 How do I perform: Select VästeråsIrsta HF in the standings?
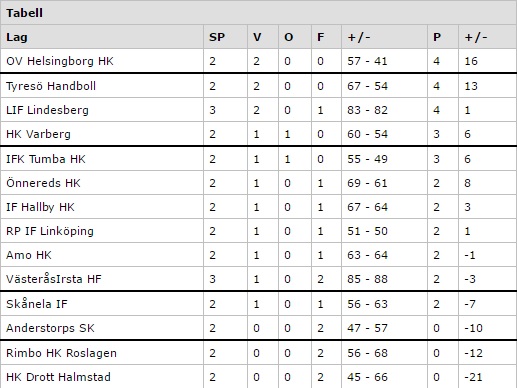tap(54, 279)
